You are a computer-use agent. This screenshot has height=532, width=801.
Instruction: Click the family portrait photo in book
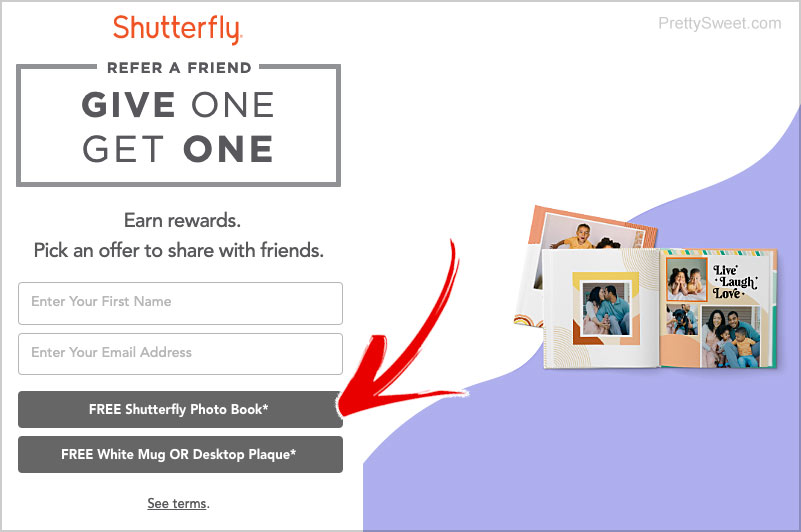point(731,337)
